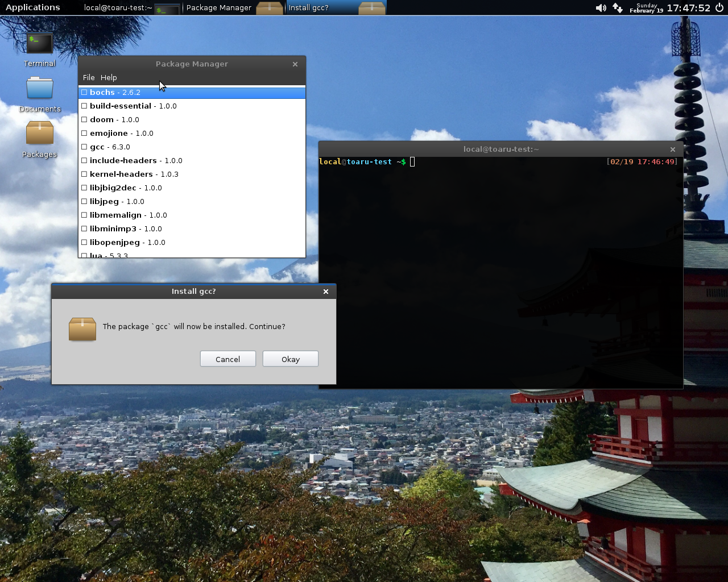
Task: Close the Package Manager window
Action: coord(295,64)
